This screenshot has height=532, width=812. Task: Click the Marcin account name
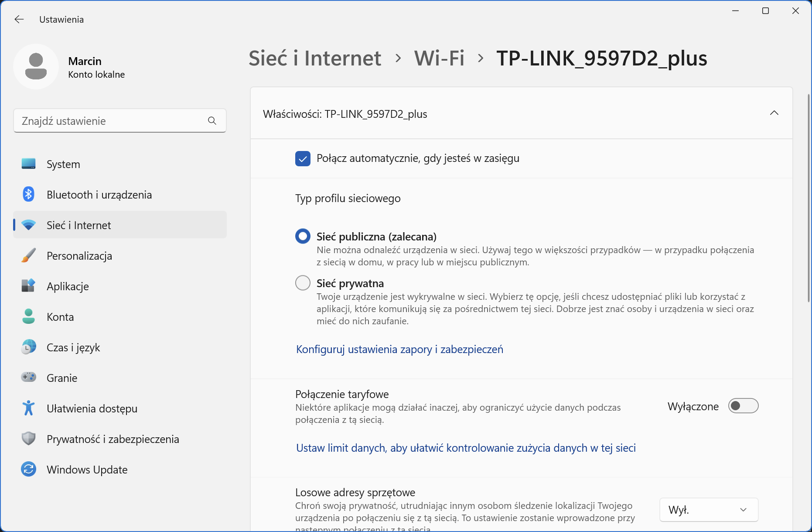(x=85, y=61)
